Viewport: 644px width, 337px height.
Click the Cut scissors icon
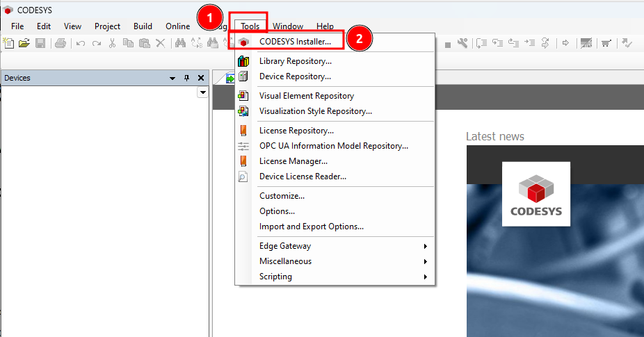[x=112, y=42]
